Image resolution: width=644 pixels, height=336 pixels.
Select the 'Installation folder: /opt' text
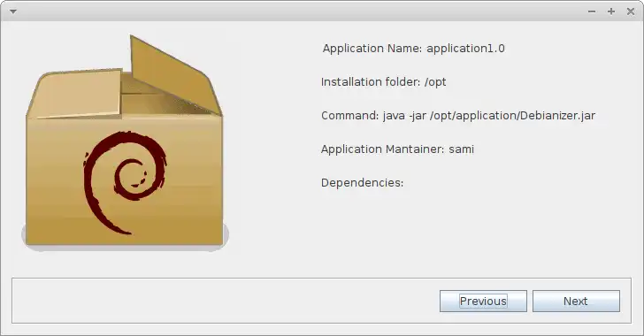pos(384,82)
